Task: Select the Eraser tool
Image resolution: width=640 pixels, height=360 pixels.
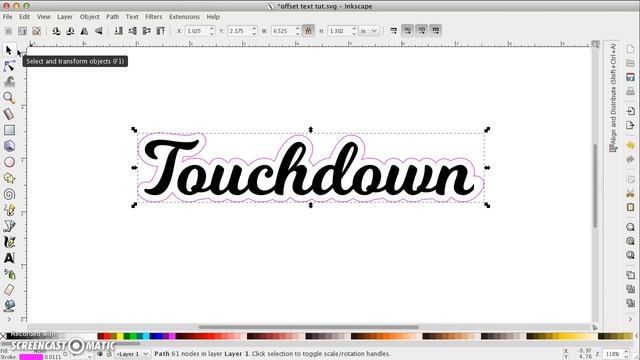Action: 9,290
